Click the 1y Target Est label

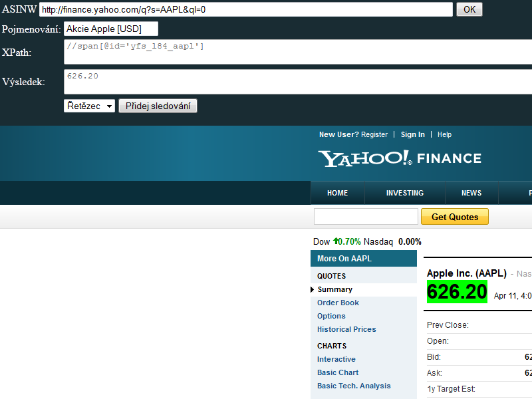[x=451, y=389]
